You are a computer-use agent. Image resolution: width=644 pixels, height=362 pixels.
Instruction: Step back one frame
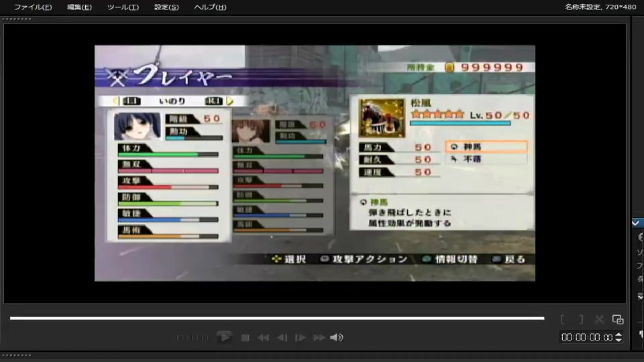point(282,338)
